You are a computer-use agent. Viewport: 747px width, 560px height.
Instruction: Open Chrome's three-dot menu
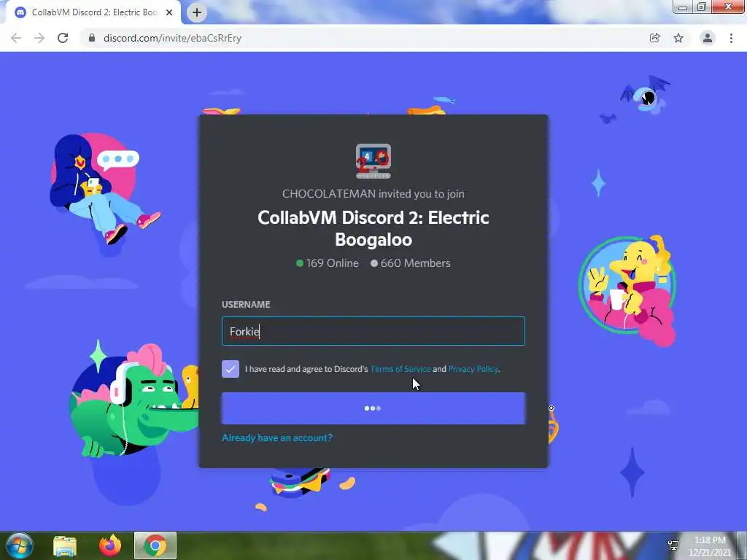[731, 38]
